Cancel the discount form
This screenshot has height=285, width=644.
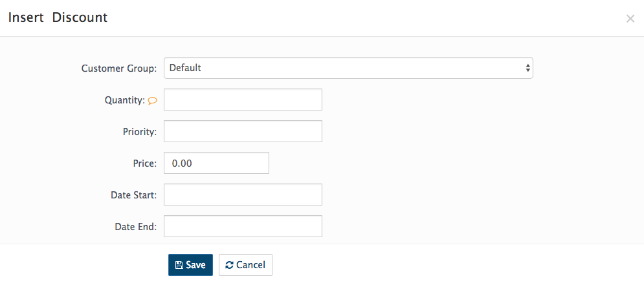245,265
